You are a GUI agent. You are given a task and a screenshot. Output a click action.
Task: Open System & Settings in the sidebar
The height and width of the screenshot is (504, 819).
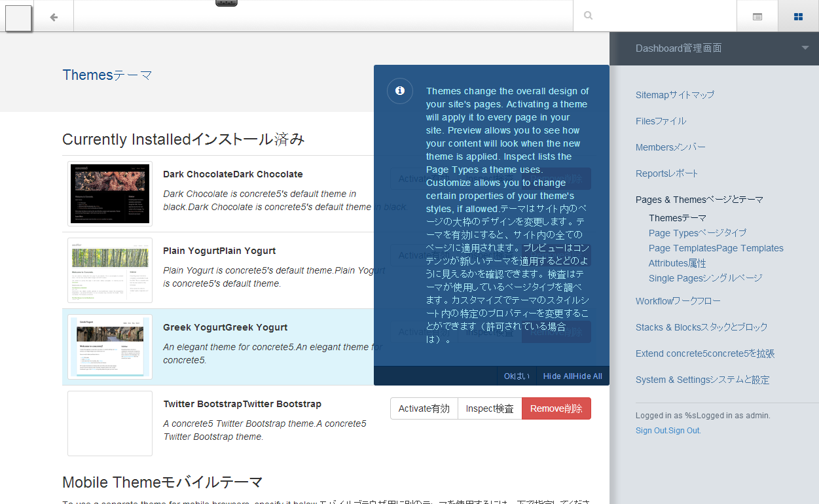tap(702, 380)
